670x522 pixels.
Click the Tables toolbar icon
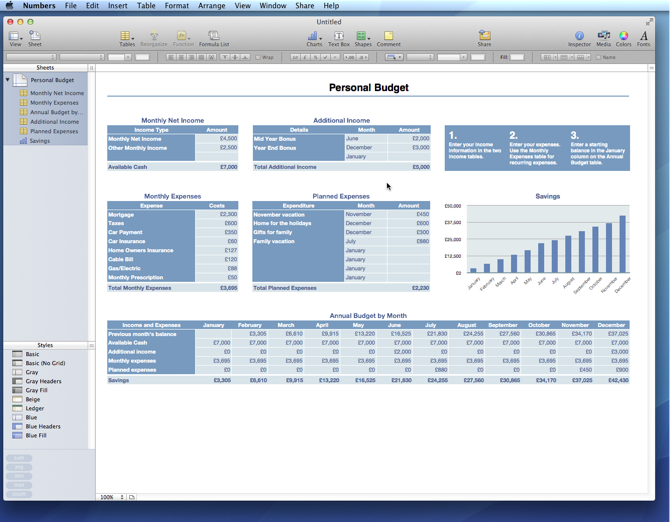click(126, 38)
